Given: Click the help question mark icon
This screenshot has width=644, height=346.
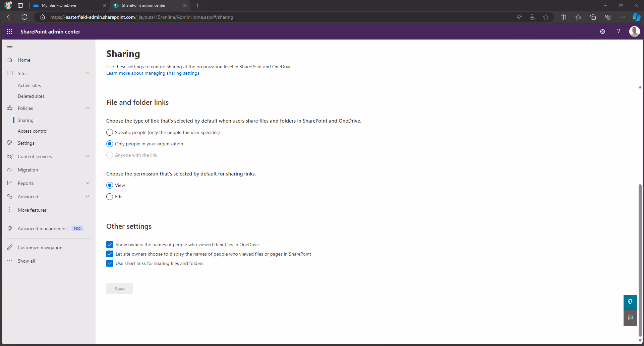Looking at the screenshot, I should click(618, 31).
